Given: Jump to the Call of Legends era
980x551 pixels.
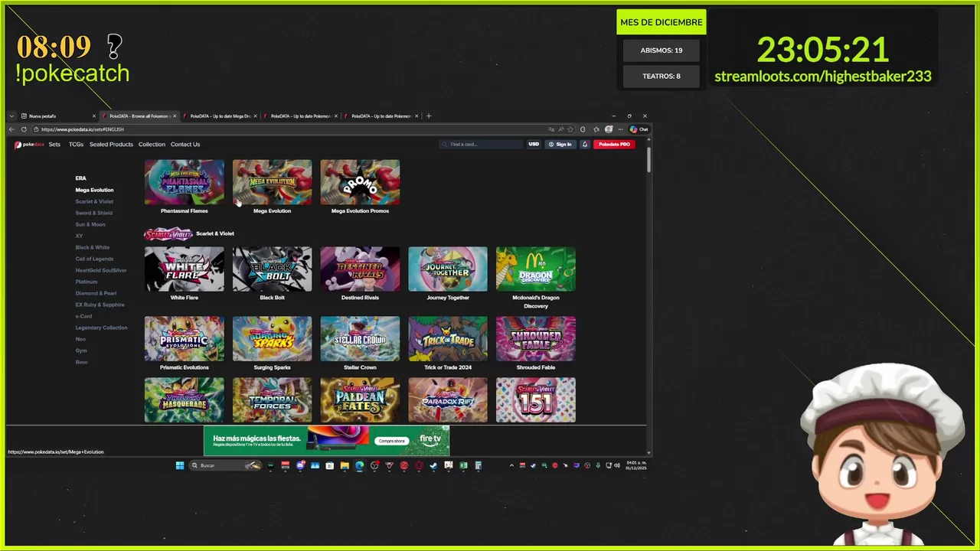Looking at the screenshot, I should pos(94,259).
